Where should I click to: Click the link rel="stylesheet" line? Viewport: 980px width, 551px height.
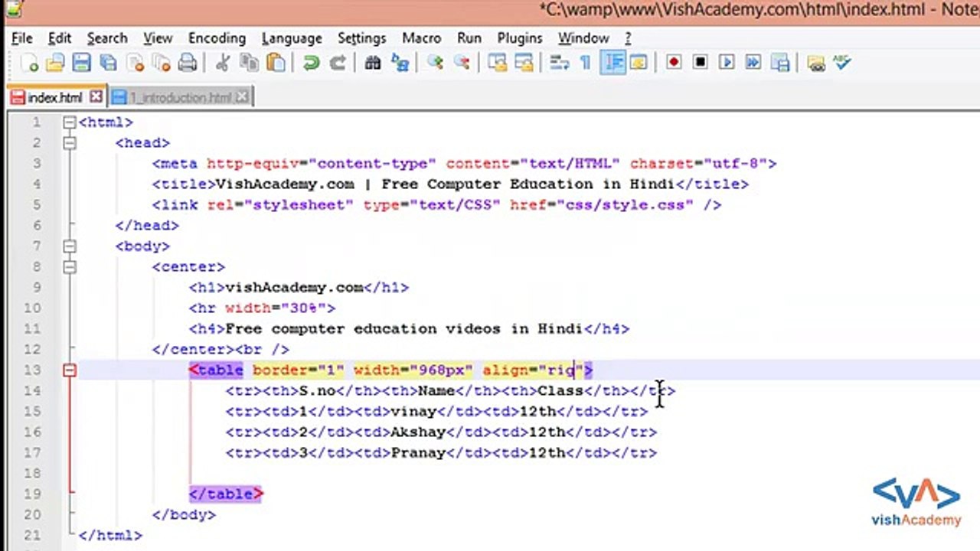coord(436,205)
